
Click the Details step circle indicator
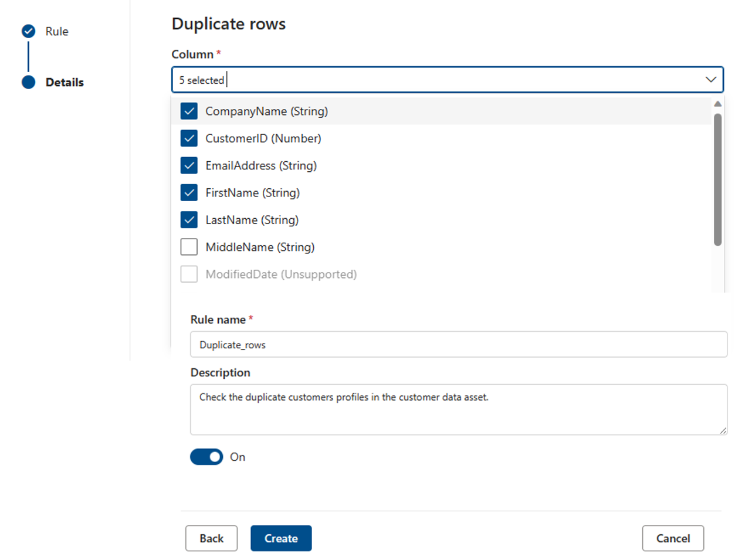point(28,82)
